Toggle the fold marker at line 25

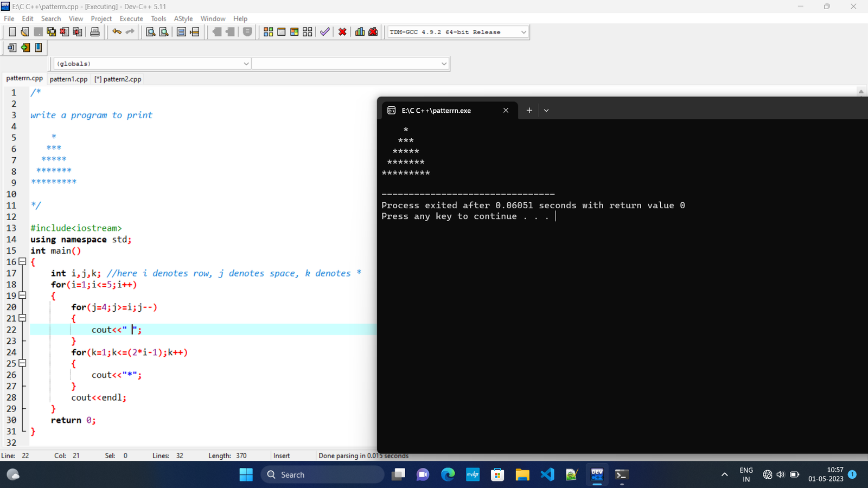pos(22,363)
